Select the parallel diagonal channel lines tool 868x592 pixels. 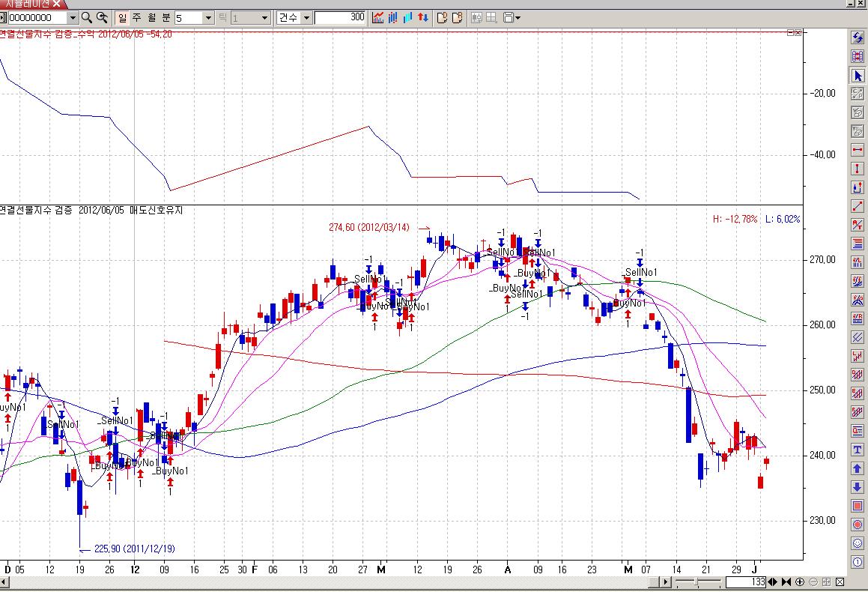(858, 337)
